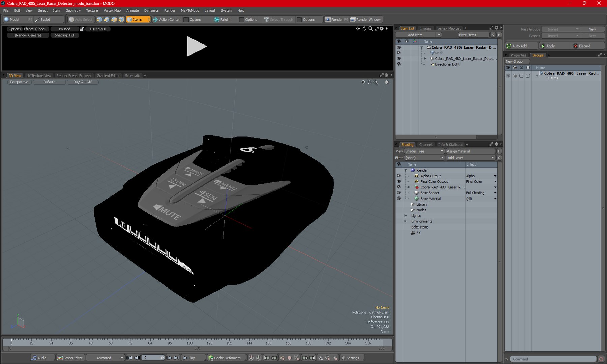Toggle visibility of the Mesh item
Screen dimensions: 607x364
point(399,53)
